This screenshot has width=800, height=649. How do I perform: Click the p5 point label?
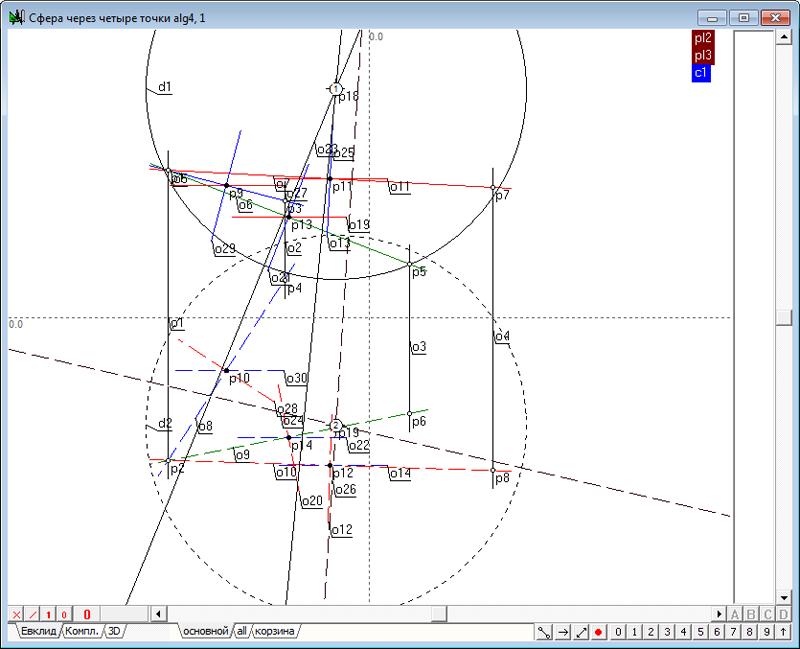click(x=419, y=272)
